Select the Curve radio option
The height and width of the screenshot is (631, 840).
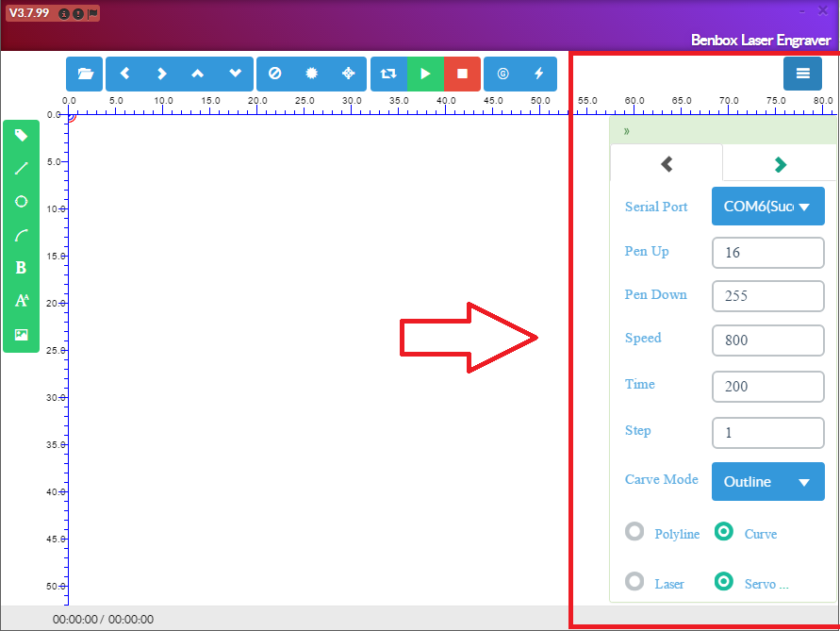click(x=724, y=531)
